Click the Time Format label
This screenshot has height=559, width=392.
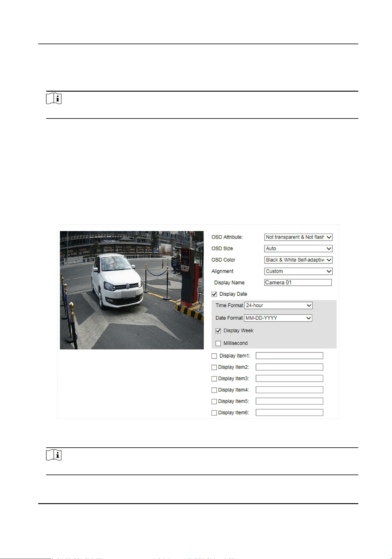229,305
